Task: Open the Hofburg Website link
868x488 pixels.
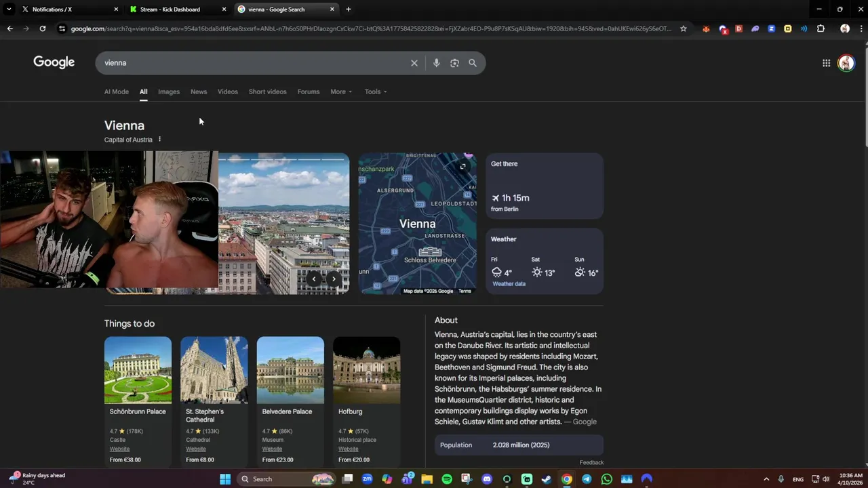Action: click(x=348, y=449)
